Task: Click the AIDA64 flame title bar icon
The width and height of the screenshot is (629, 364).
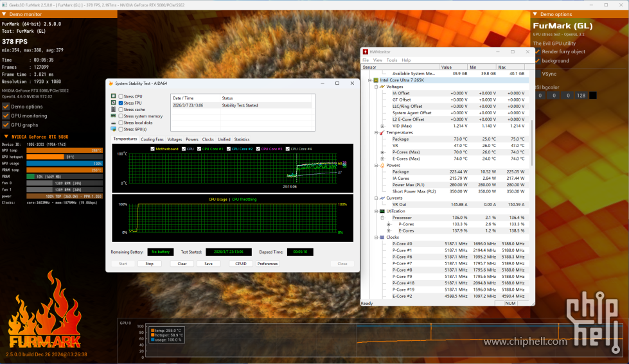Action: pyautogui.click(x=111, y=83)
